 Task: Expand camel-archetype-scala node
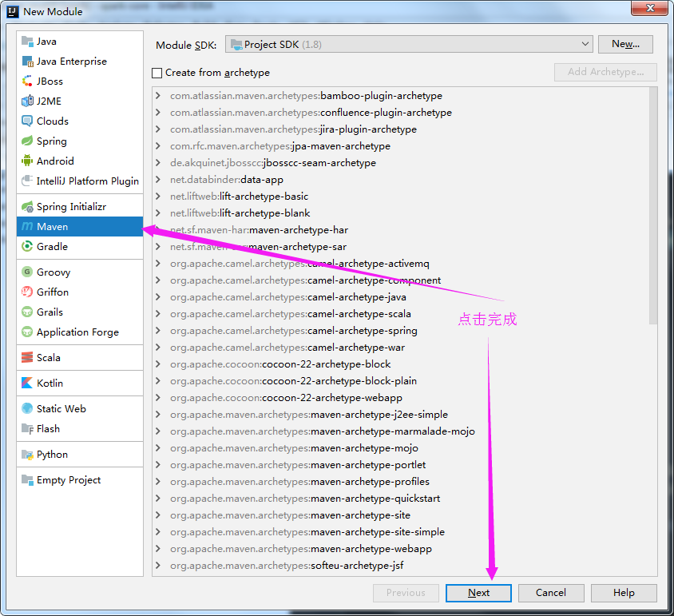tap(158, 313)
